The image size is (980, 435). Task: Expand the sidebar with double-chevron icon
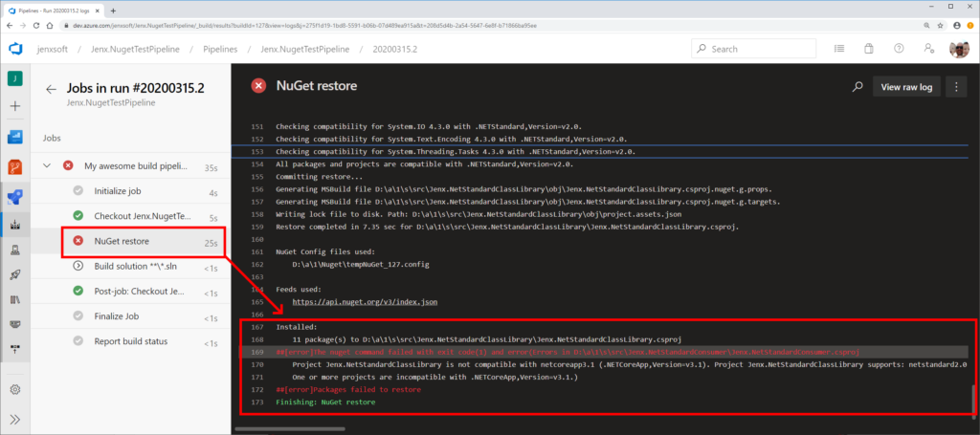tap(15, 420)
